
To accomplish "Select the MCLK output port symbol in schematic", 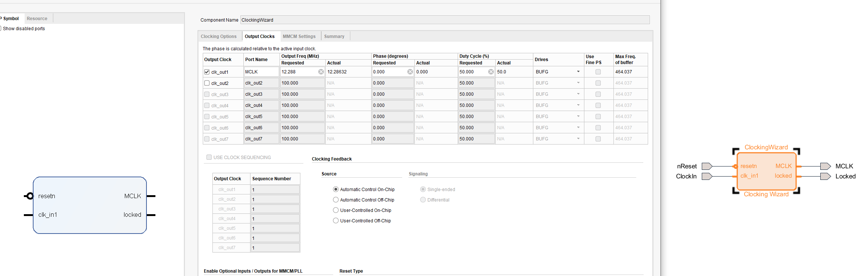I will pyautogui.click(x=826, y=166).
